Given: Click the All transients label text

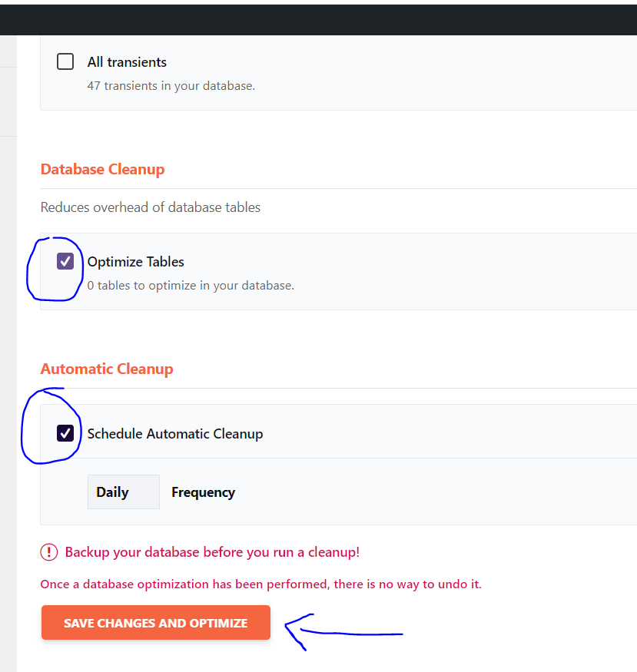Looking at the screenshot, I should point(127,62).
